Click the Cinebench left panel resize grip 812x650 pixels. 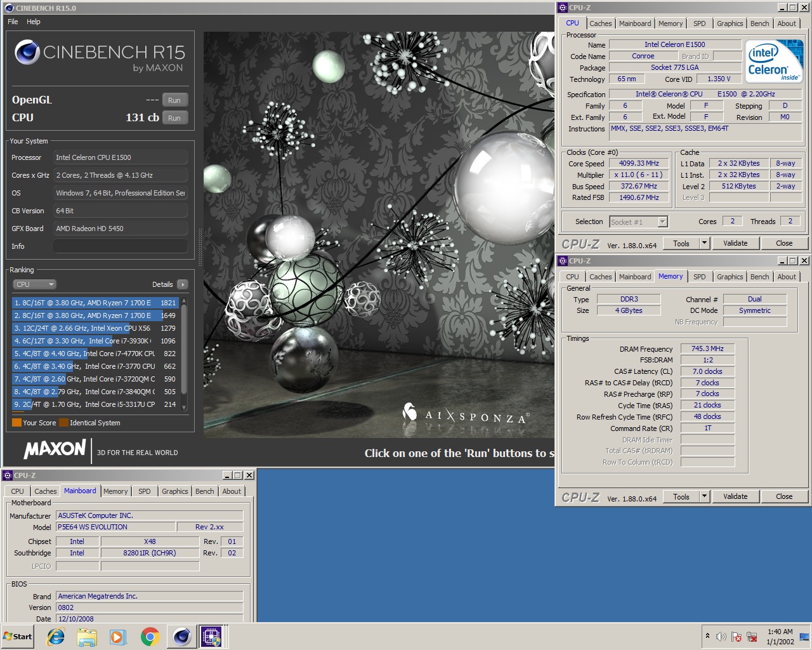pyautogui.click(x=200, y=248)
